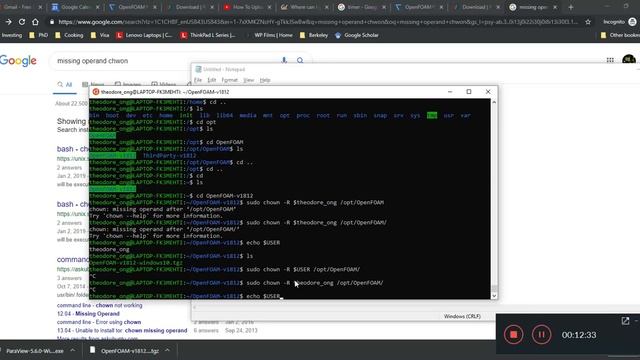This screenshot has height=360, width=640.
Task: Stop the screen recording
Action: tap(513, 335)
